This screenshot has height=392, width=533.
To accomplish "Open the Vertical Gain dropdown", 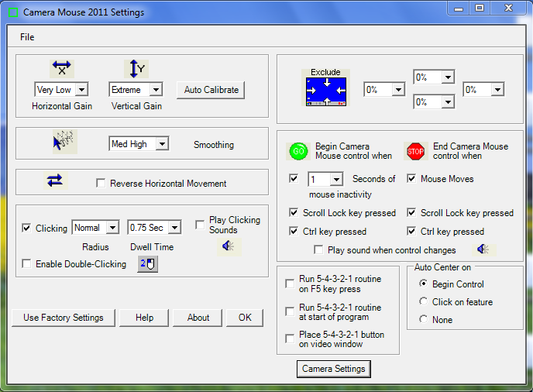I will [156, 90].
